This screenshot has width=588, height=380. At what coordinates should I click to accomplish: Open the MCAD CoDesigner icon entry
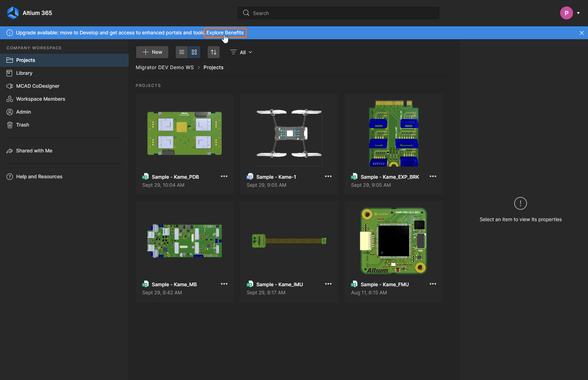click(x=10, y=86)
